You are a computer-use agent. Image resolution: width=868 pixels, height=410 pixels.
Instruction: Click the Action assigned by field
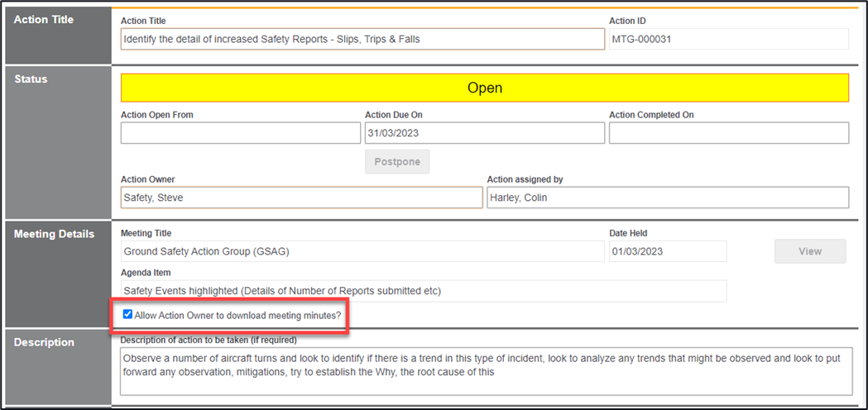(667, 198)
